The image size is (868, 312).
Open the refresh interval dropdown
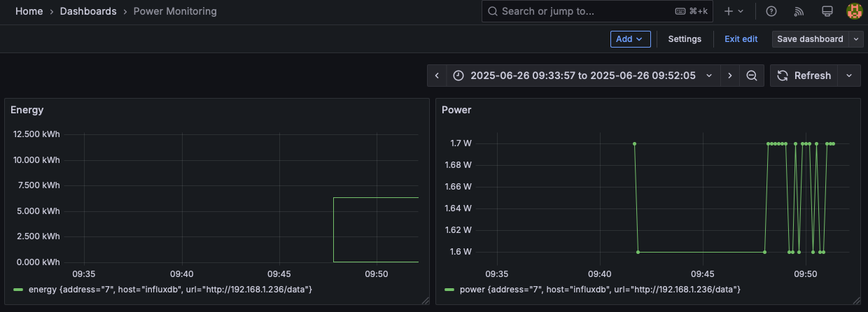tap(849, 76)
